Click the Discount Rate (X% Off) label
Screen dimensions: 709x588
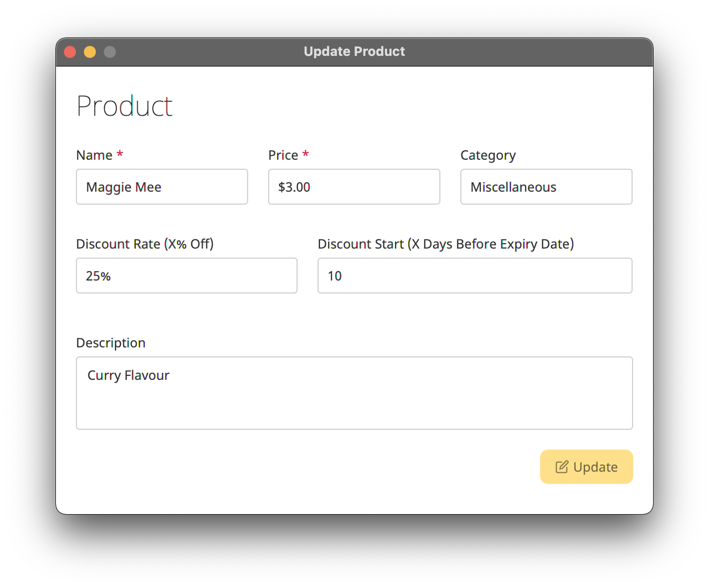tap(145, 244)
